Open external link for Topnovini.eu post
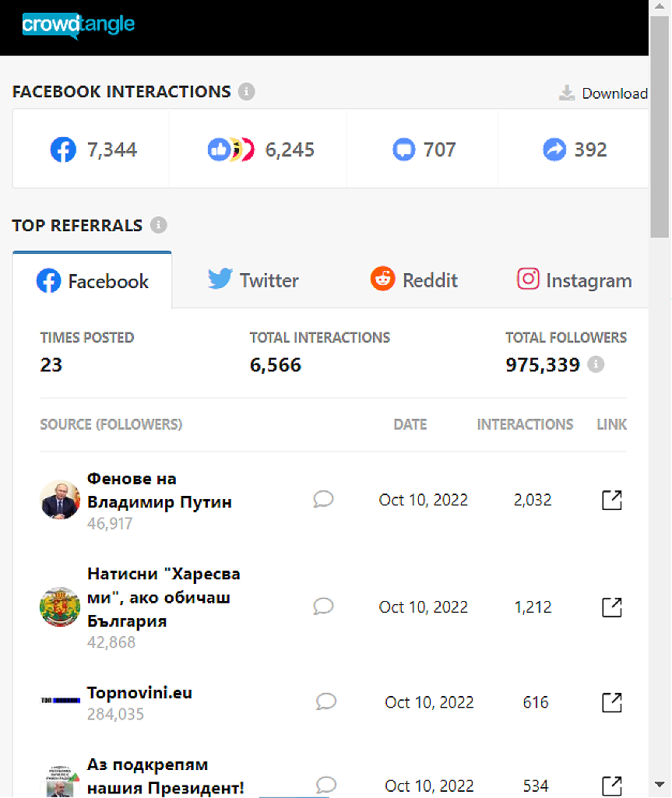 [x=612, y=702]
